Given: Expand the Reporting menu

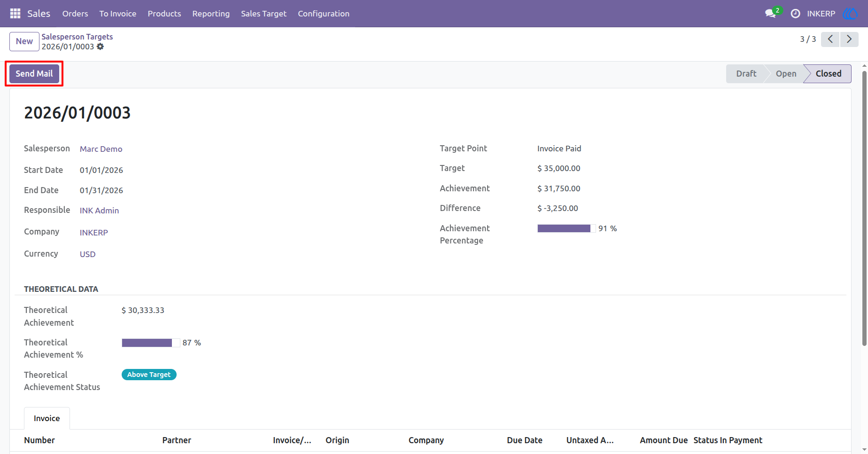Looking at the screenshot, I should pyautogui.click(x=211, y=14).
